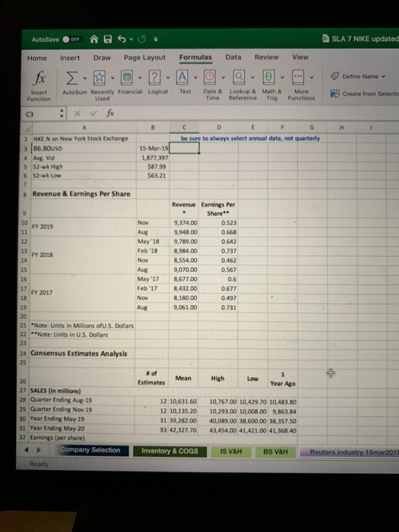Select the Formulas ribbon tab

[x=195, y=57]
